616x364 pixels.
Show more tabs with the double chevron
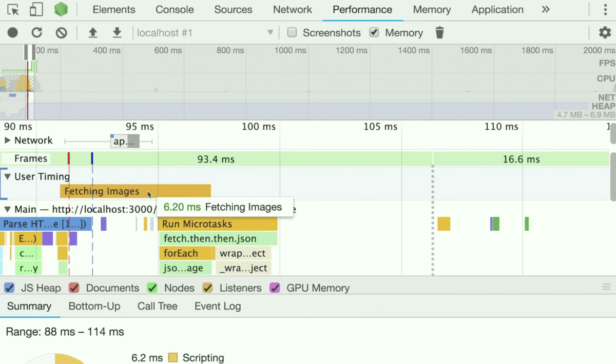(546, 9)
